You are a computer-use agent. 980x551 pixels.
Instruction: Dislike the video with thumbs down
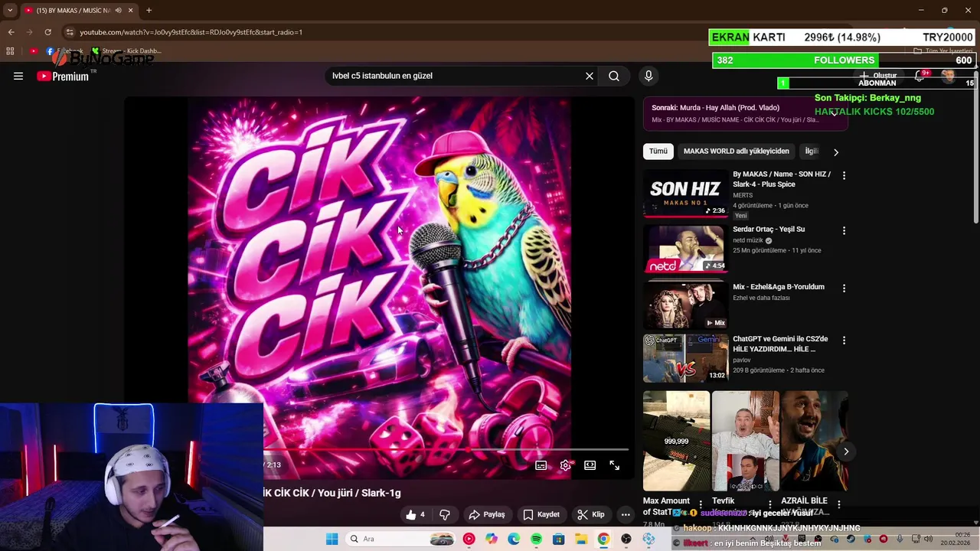(x=445, y=514)
